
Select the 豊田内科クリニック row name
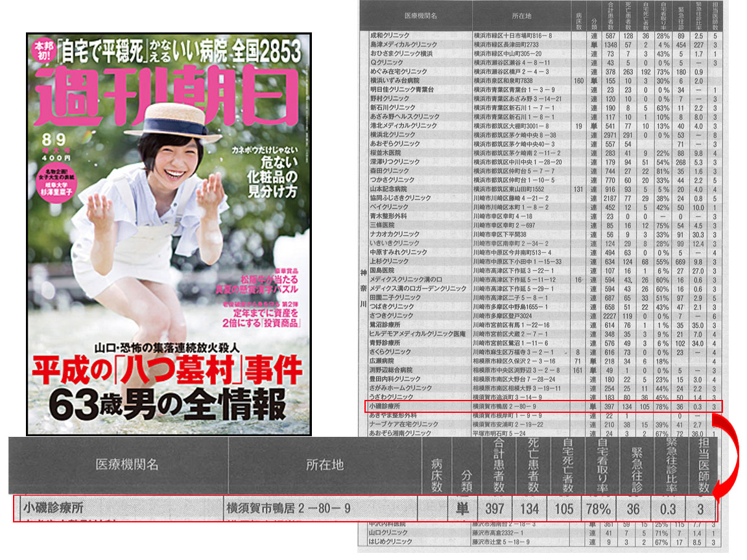tap(396, 379)
